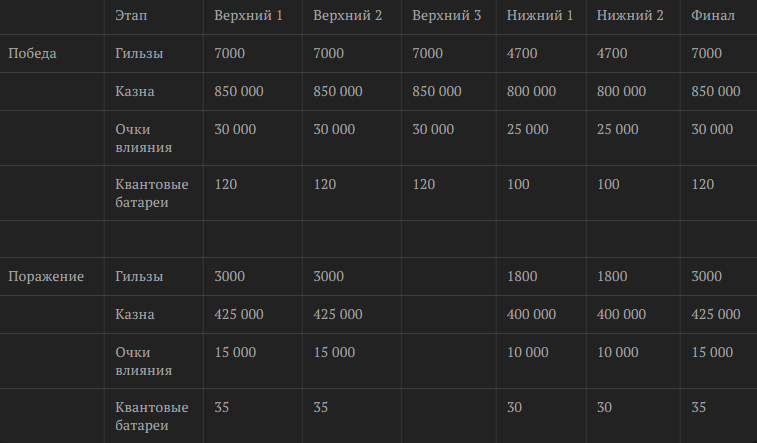Click "Очки влияния" label in Поражение section
The width and height of the screenshot is (757, 443).
point(144,361)
